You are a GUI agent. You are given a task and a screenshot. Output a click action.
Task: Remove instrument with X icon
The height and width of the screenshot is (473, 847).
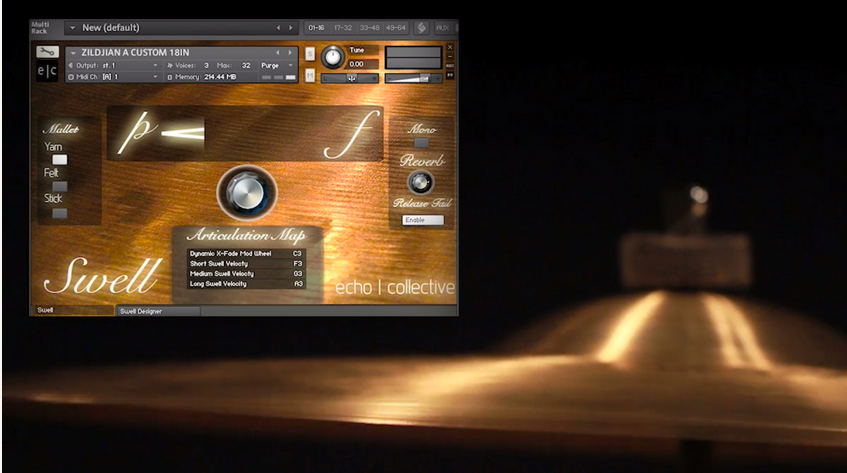450,48
